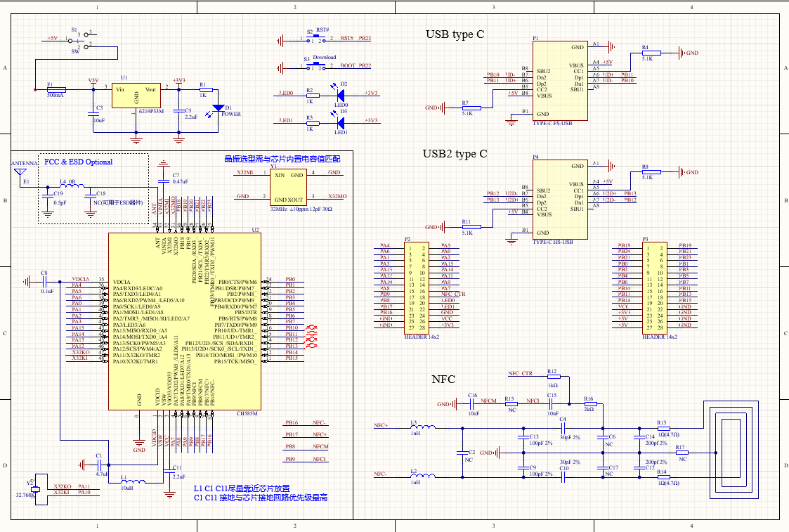Click resistor R7 near the FS-USB connector
The image size is (789, 532).
(471, 108)
